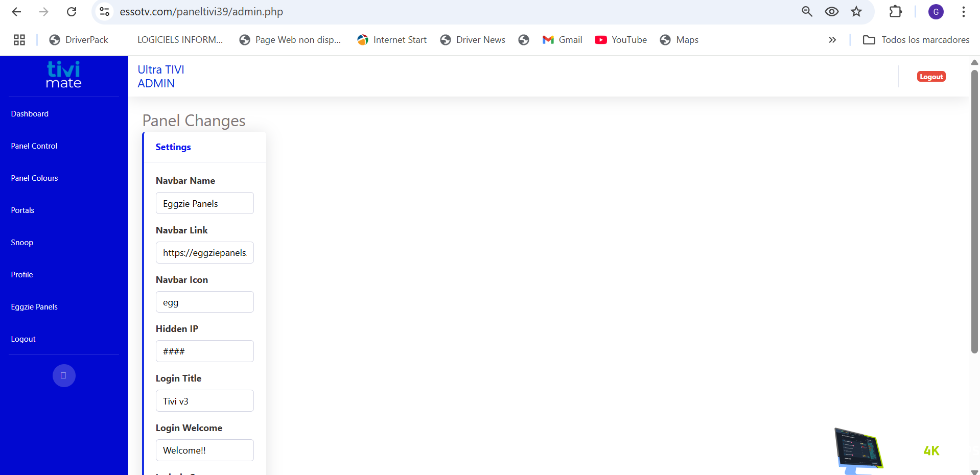Click the eye icon in address bar
980x475 pixels.
[x=831, y=12]
